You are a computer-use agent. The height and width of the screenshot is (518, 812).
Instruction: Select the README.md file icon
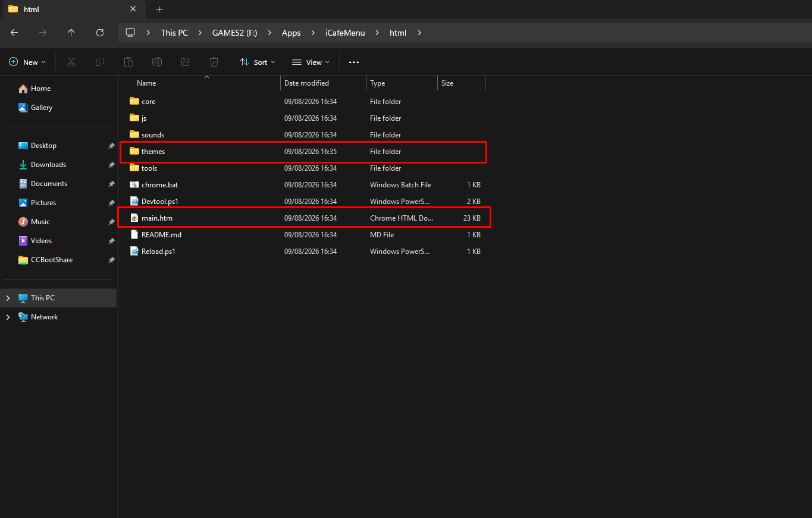134,235
